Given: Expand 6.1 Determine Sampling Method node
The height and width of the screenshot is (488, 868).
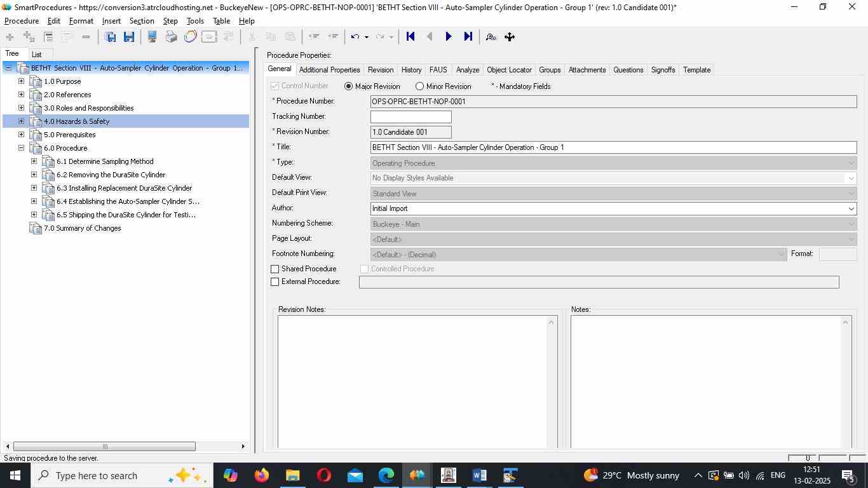Looking at the screenshot, I should 34,161.
